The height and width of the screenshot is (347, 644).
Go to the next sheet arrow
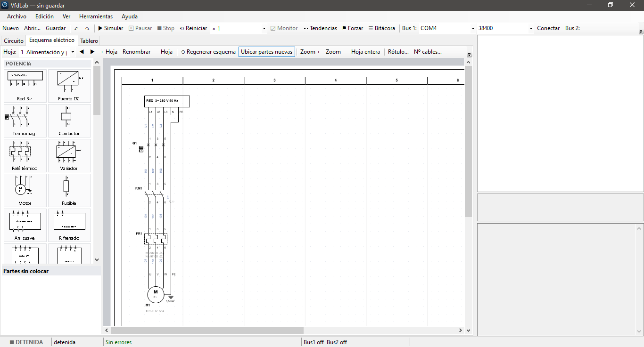(92, 52)
